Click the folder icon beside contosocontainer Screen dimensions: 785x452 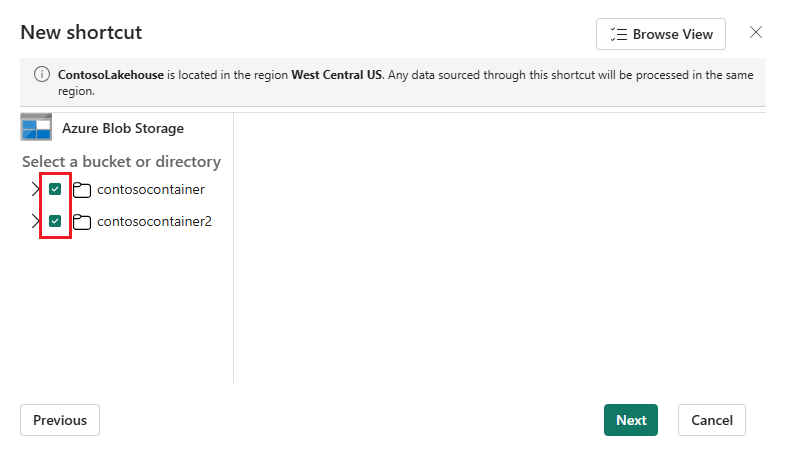click(82, 190)
